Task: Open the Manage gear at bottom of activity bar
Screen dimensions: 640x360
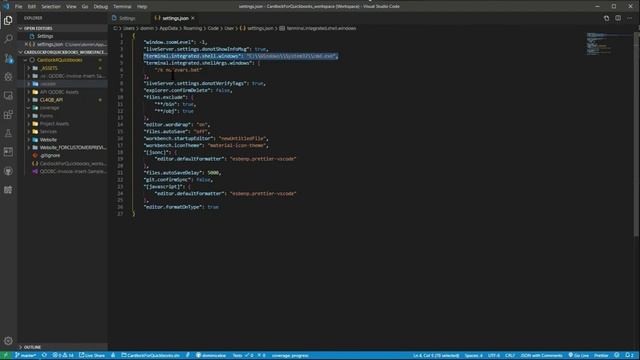Action: (x=8, y=340)
